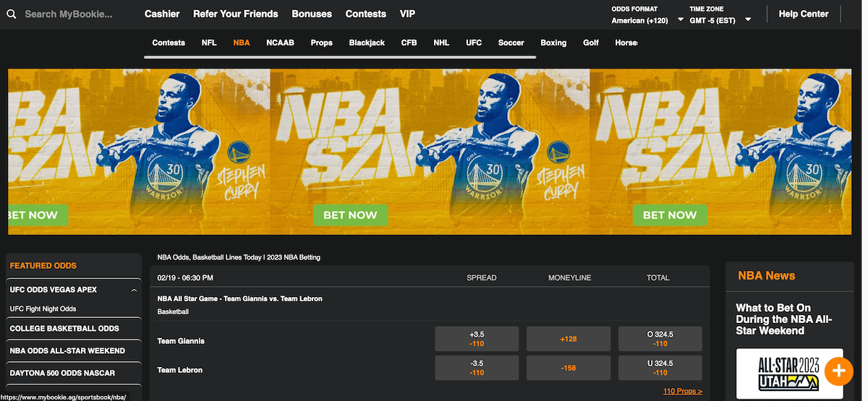
Task: Select the NCAAB tab
Action: pos(280,43)
